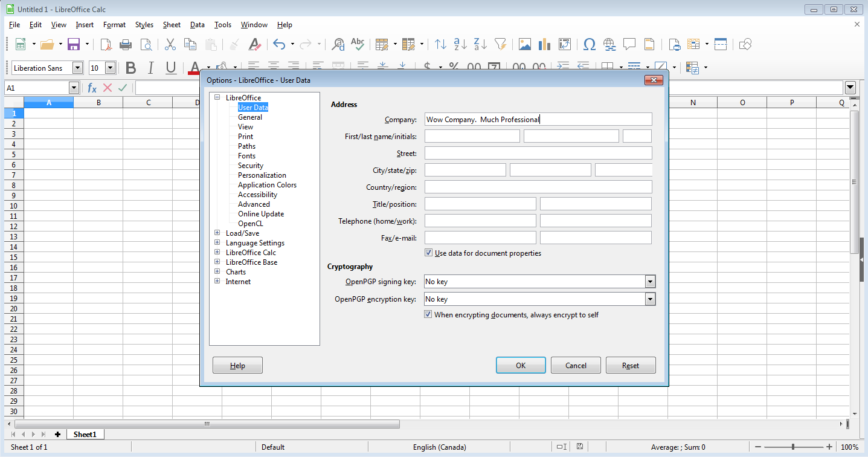Insert Image toolbar icon
868x457 pixels.
[525, 44]
